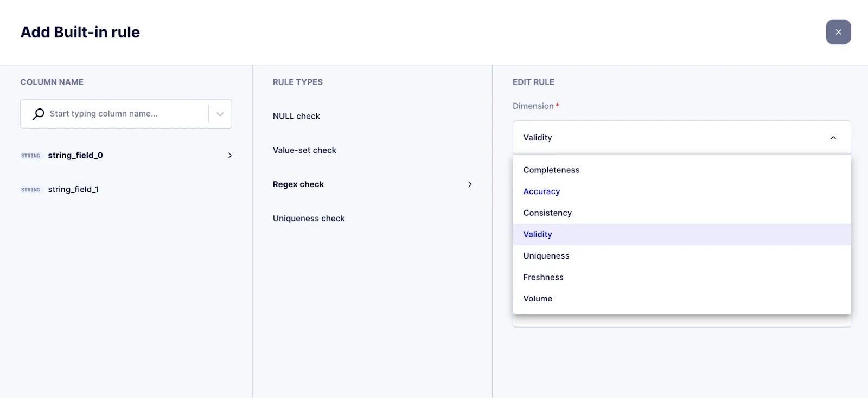Collapse the Dimension dropdown showing Validity

682,138
